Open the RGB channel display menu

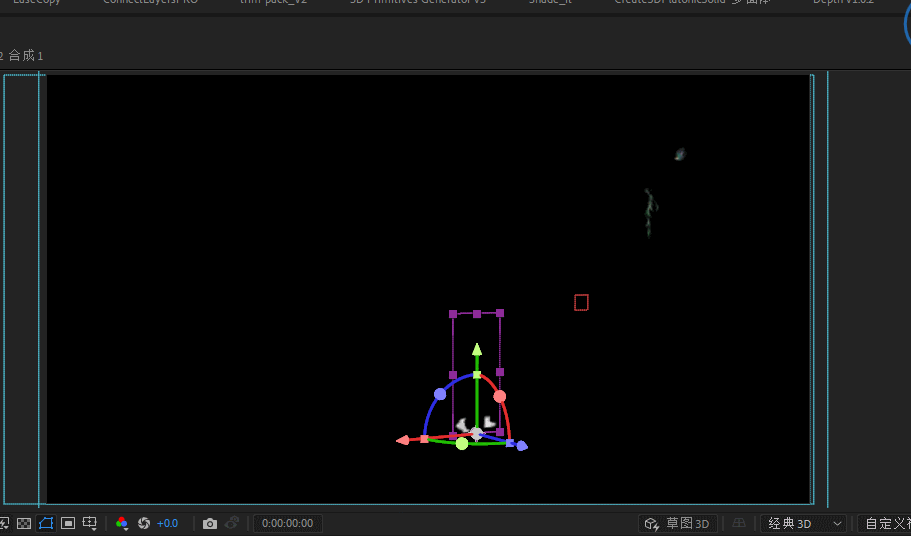[x=121, y=523]
